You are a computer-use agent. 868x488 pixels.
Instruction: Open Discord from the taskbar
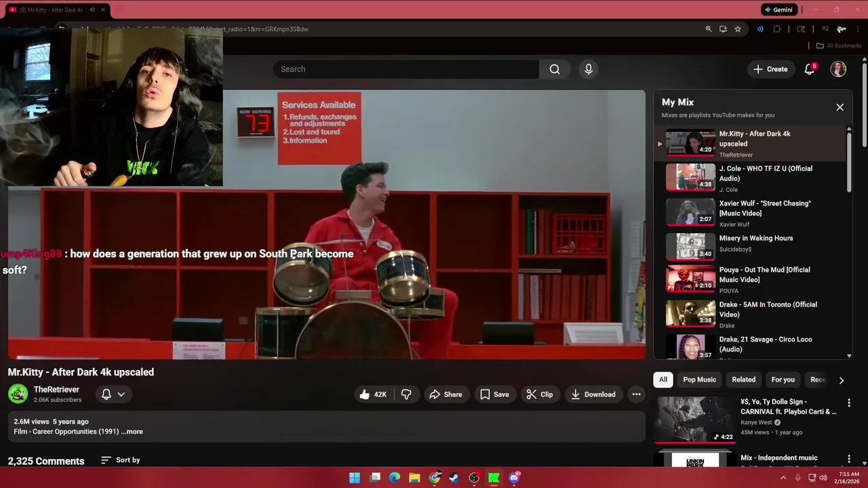pos(514,478)
